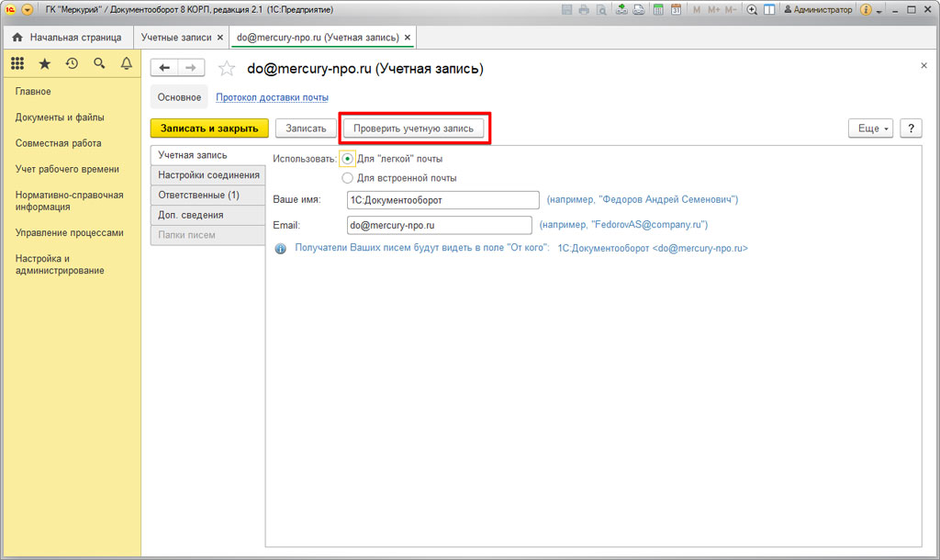
Task: Select 'Для "легкой" почты' radio option
Action: point(347,159)
